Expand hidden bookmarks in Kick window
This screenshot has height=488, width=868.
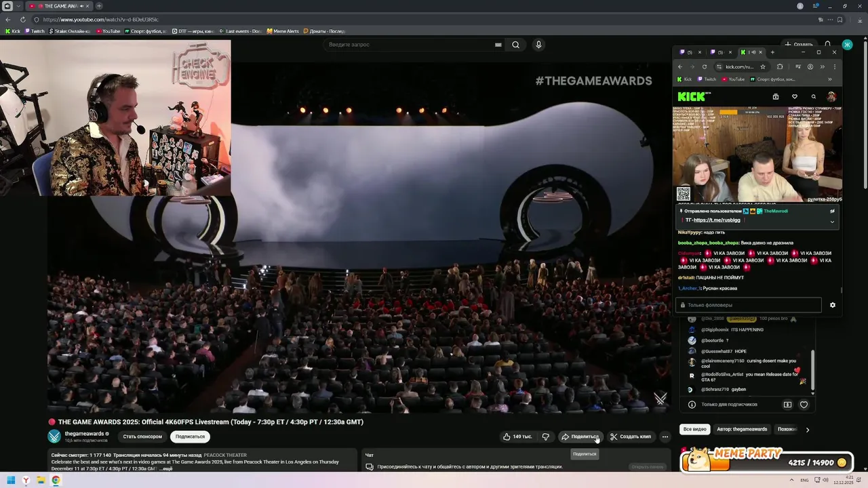pyautogui.click(x=829, y=79)
